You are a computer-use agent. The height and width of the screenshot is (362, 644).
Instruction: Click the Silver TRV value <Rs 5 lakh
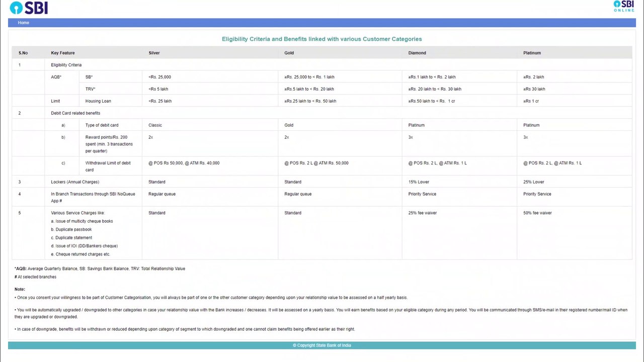pos(158,89)
